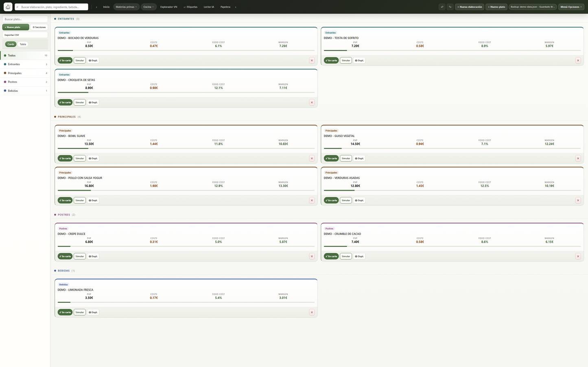Duplicate the Guiso Vegetal dish

click(x=359, y=159)
